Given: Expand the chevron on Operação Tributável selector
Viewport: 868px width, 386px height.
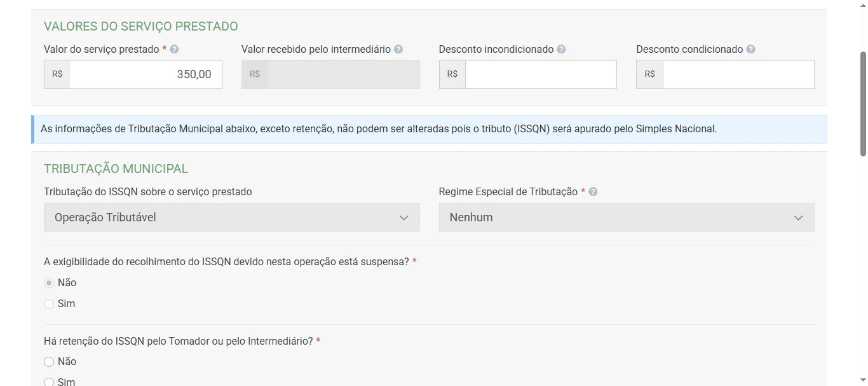Looking at the screenshot, I should [404, 217].
